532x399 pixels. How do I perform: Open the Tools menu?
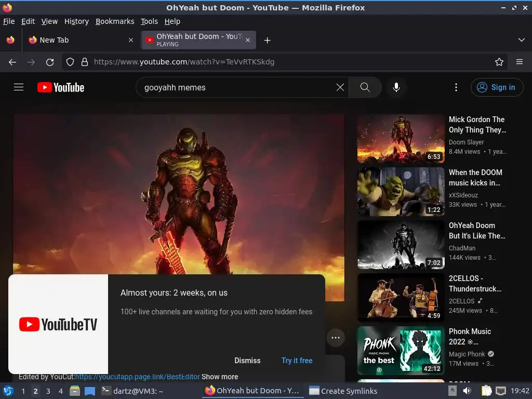point(149,21)
